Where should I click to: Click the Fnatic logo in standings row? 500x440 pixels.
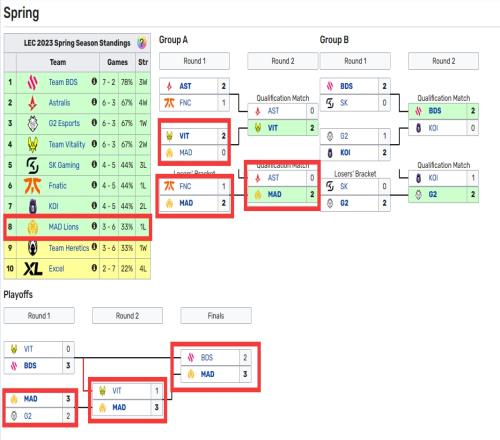tap(32, 186)
